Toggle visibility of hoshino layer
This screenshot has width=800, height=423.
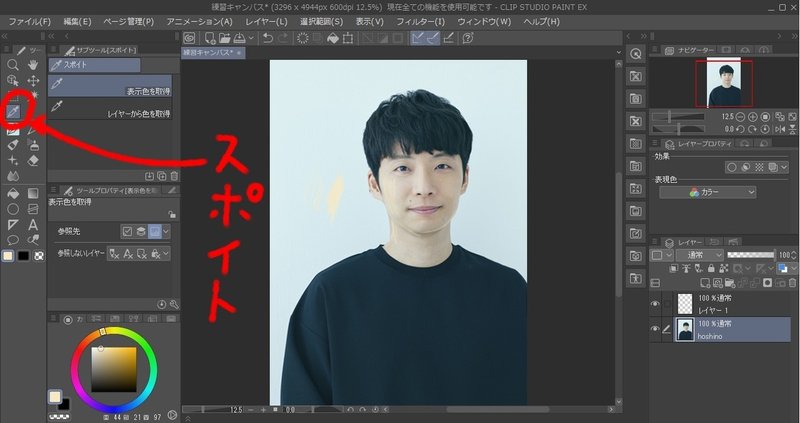coord(655,330)
